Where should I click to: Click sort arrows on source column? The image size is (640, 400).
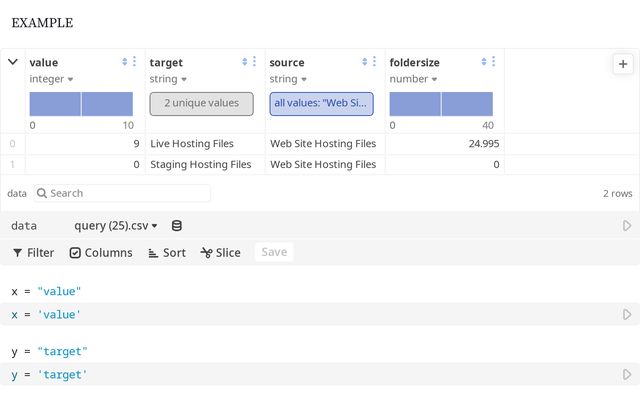(x=365, y=62)
